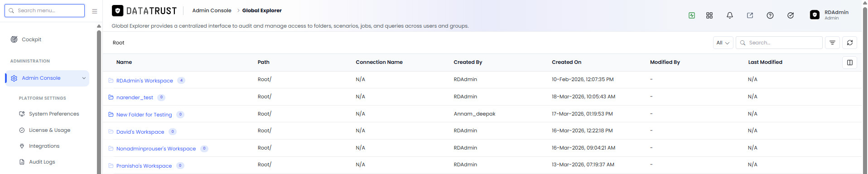This screenshot has height=174, width=868.
Task: Click the Global Explorer breadcrumb title
Action: pyautogui.click(x=262, y=10)
